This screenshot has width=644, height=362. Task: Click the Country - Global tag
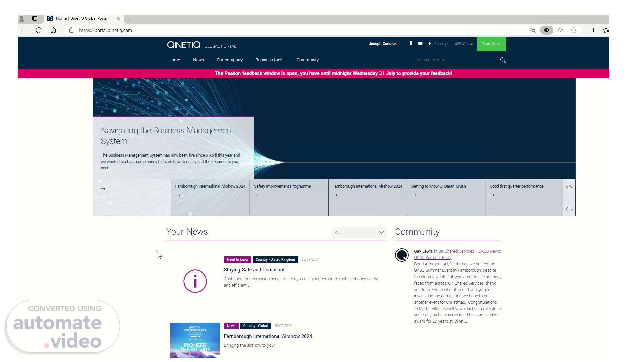point(255,326)
